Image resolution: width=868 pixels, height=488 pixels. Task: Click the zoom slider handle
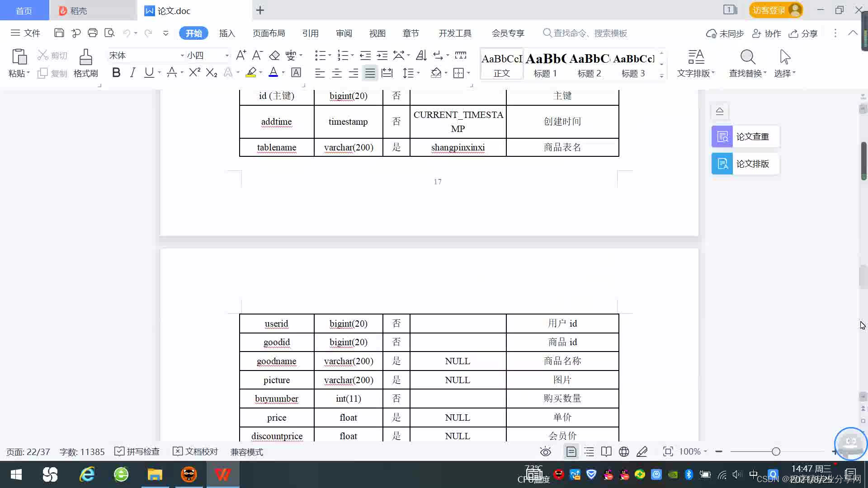(x=776, y=451)
